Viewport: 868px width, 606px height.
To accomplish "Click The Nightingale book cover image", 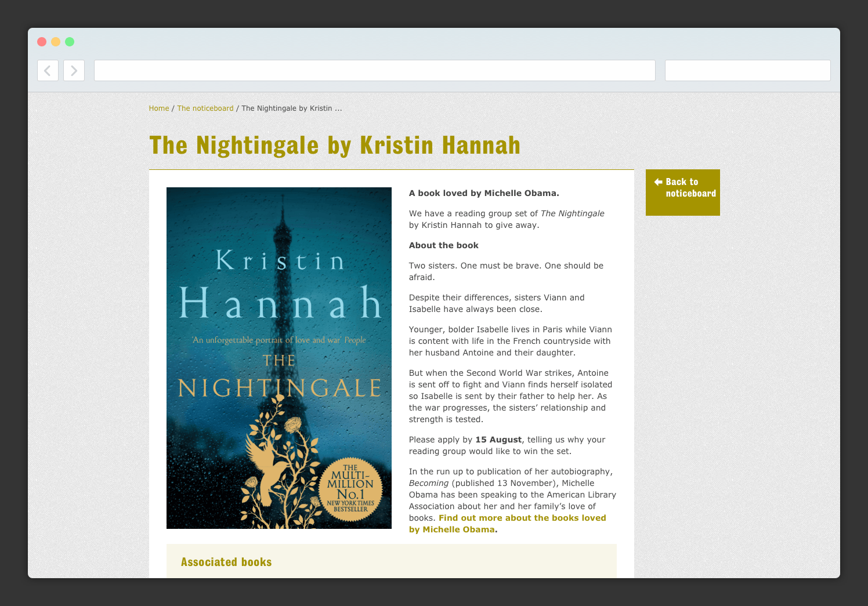I will (279, 358).
